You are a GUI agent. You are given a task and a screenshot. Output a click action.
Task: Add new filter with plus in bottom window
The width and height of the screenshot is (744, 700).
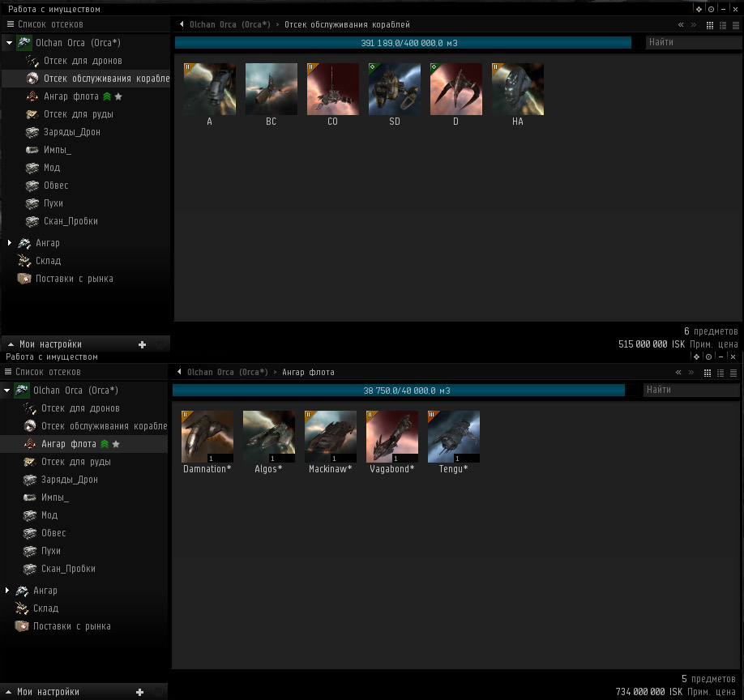(x=139, y=693)
